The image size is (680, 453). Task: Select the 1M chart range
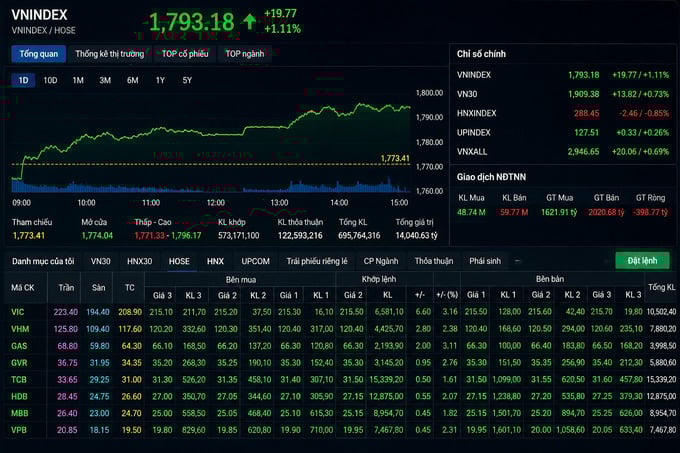[x=78, y=80]
